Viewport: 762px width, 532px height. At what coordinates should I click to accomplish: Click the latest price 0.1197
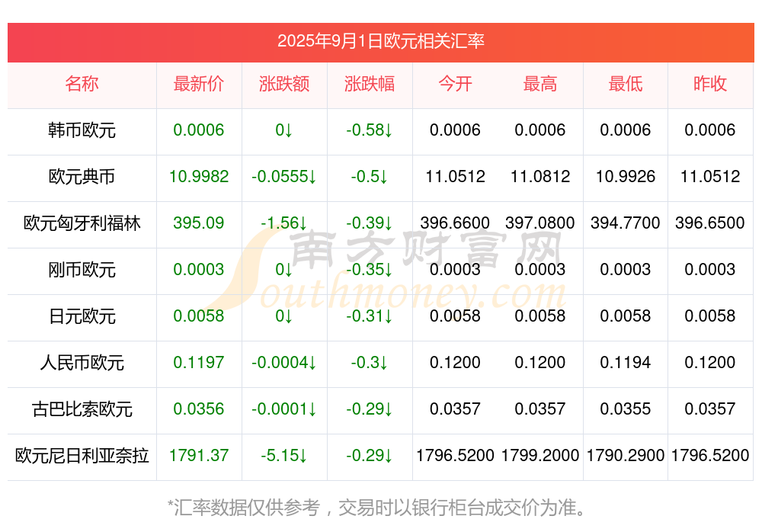pos(199,363)
